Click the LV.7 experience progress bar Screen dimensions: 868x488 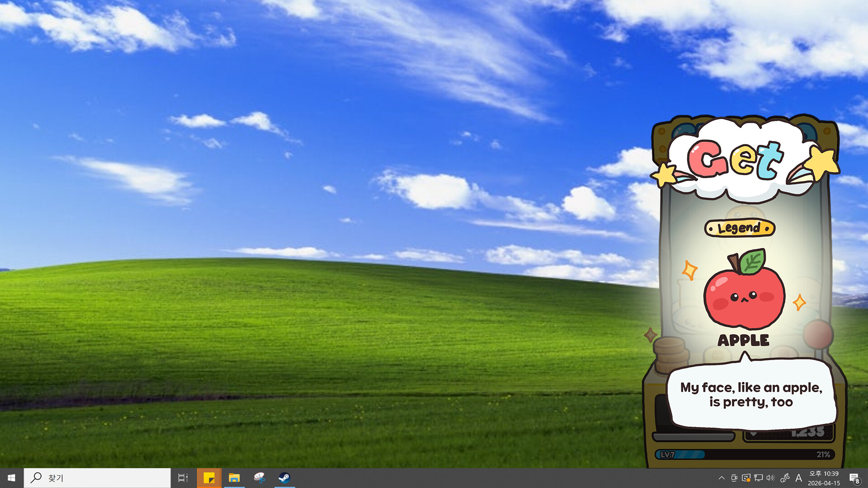744,454
